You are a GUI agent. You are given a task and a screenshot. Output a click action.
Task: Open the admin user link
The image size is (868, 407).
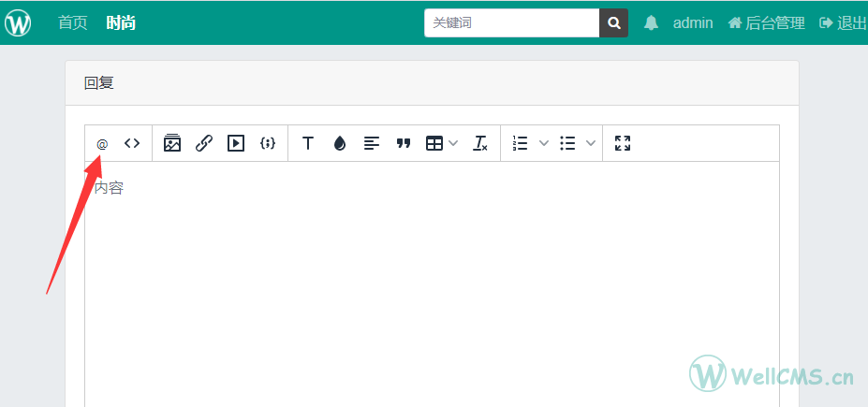[693, 22]
